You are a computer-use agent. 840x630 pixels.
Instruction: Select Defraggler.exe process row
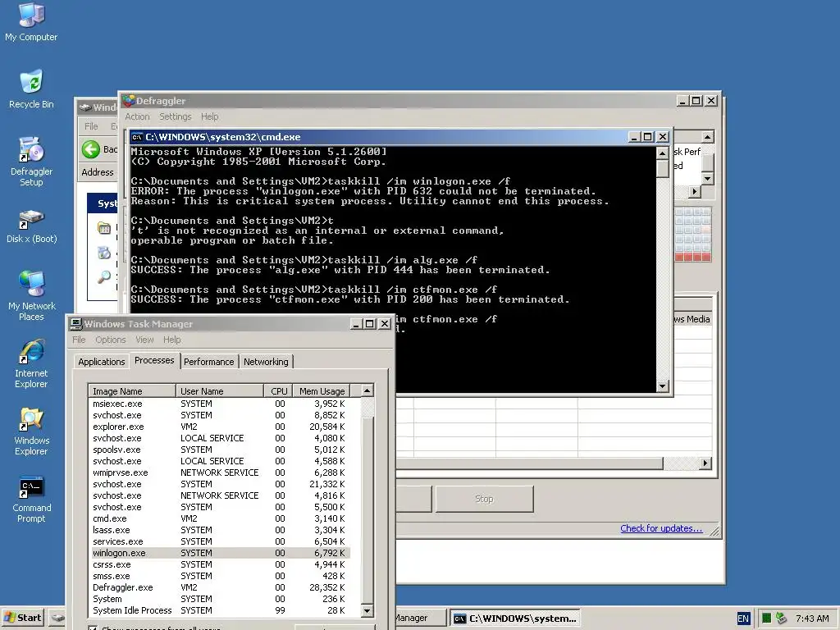pyautogui.click(x=220, y=587)
